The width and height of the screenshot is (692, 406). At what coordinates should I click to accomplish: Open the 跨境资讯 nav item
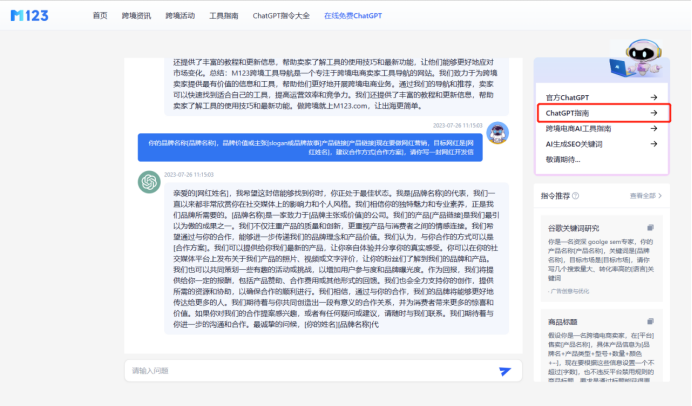(136, 16)
